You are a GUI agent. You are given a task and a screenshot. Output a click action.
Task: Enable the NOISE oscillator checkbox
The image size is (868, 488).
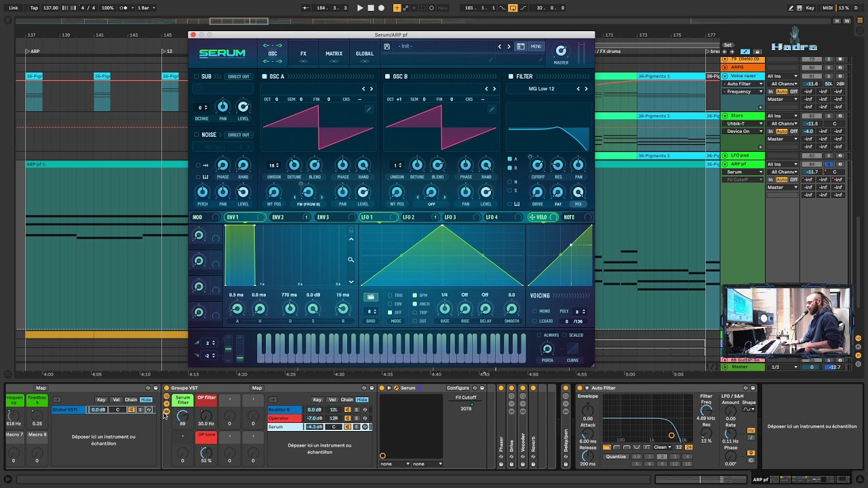click(x=197, y=134)
